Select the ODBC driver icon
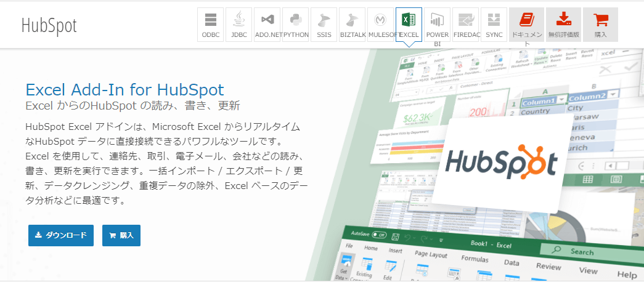644x282 pixels. (211, 25)
